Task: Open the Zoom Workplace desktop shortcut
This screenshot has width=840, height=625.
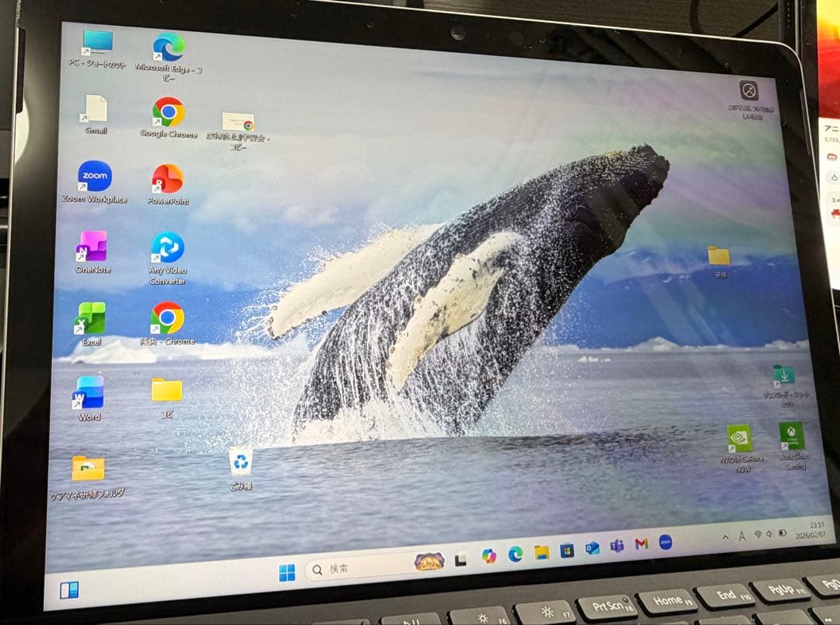Action: [94, 177]
